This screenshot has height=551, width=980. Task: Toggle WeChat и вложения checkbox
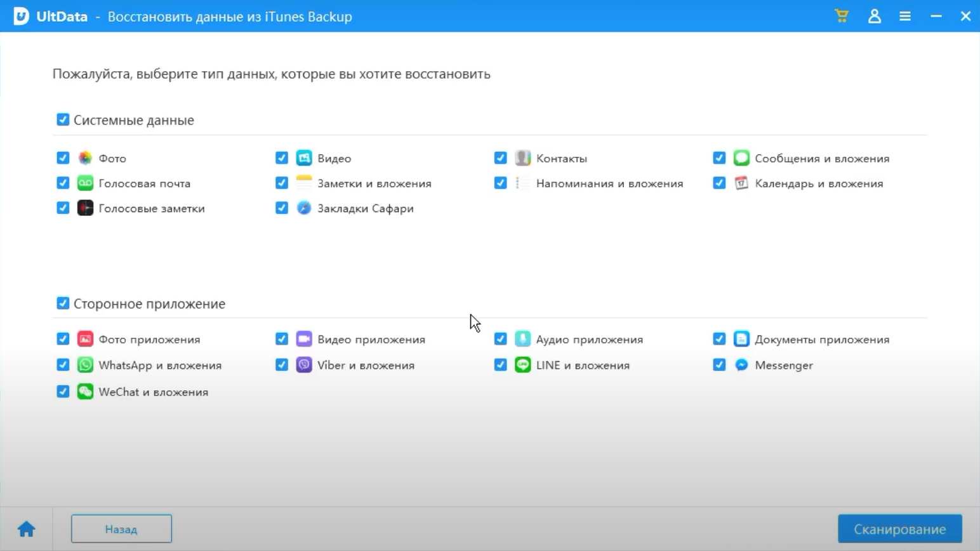tap(63, 392)
